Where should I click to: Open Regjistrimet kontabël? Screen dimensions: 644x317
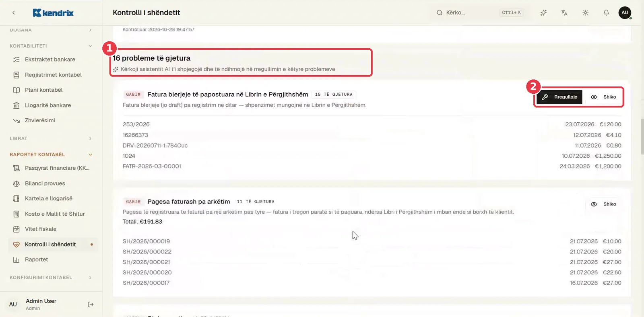53,75
